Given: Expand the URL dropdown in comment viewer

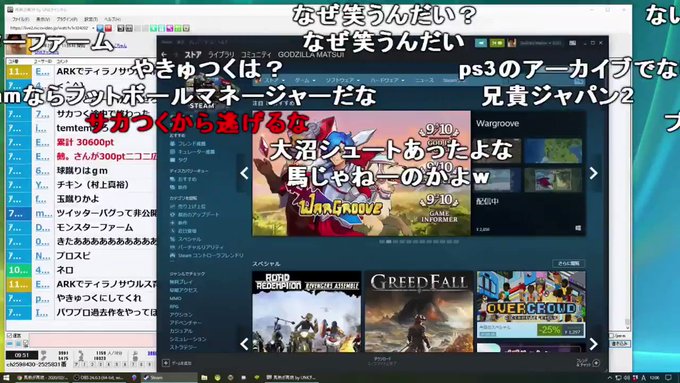Looking at the screenshot, I should click(94, 28).
